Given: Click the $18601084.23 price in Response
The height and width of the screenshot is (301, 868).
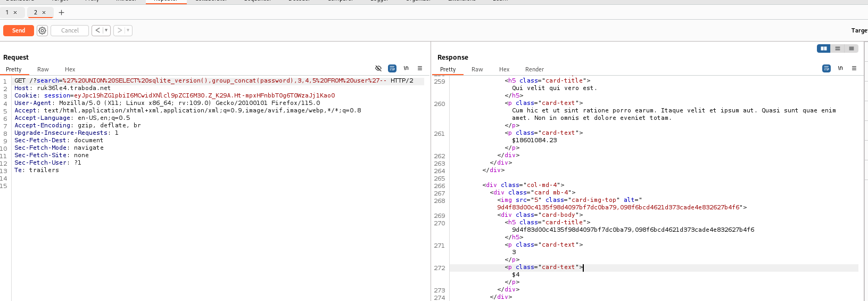Looking at the screenshot, I should (534, 140).
